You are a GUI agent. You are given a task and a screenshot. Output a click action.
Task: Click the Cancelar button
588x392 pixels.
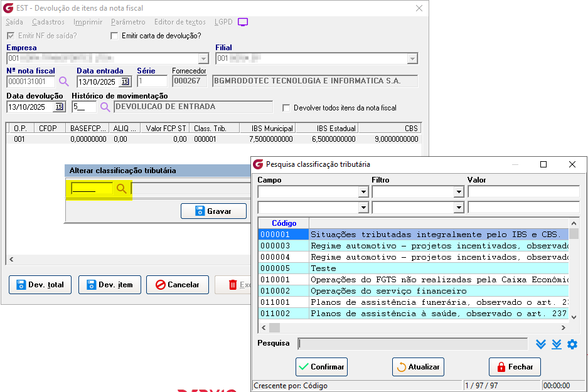click(x=178, y=285)
